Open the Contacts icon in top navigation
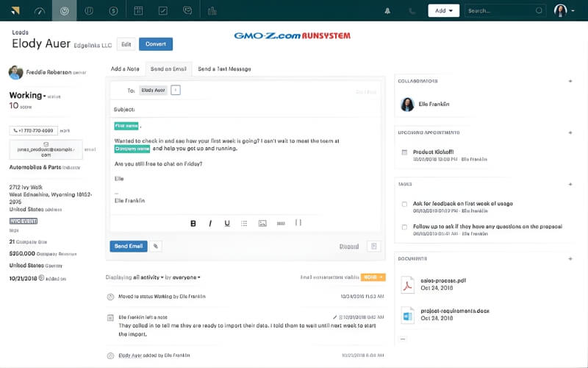The height and width of the screenshot is (368, 588). (x=89, y=11)
